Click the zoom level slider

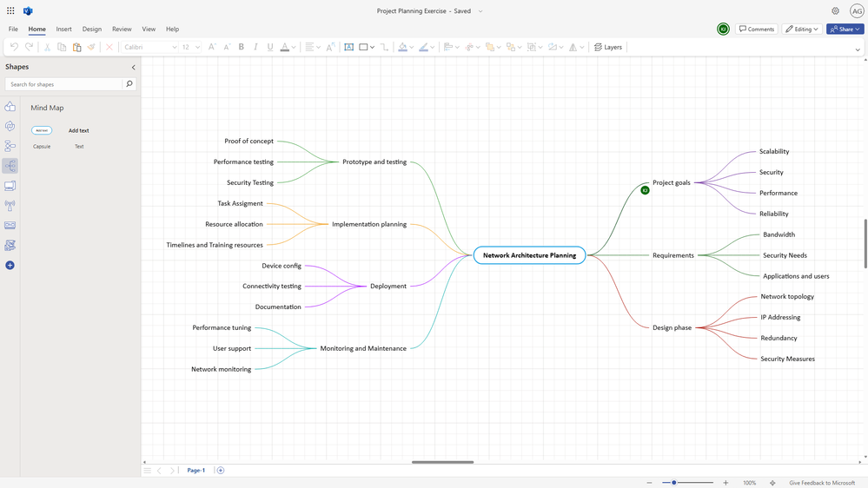tap(674, 483)
